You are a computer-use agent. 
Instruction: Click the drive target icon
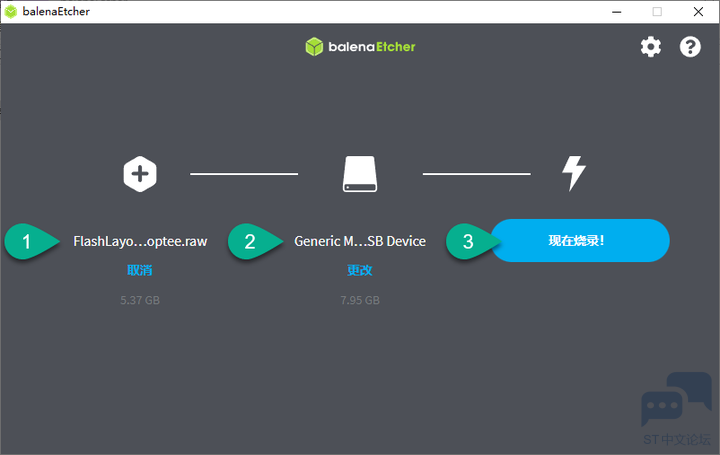coord(360,174)
